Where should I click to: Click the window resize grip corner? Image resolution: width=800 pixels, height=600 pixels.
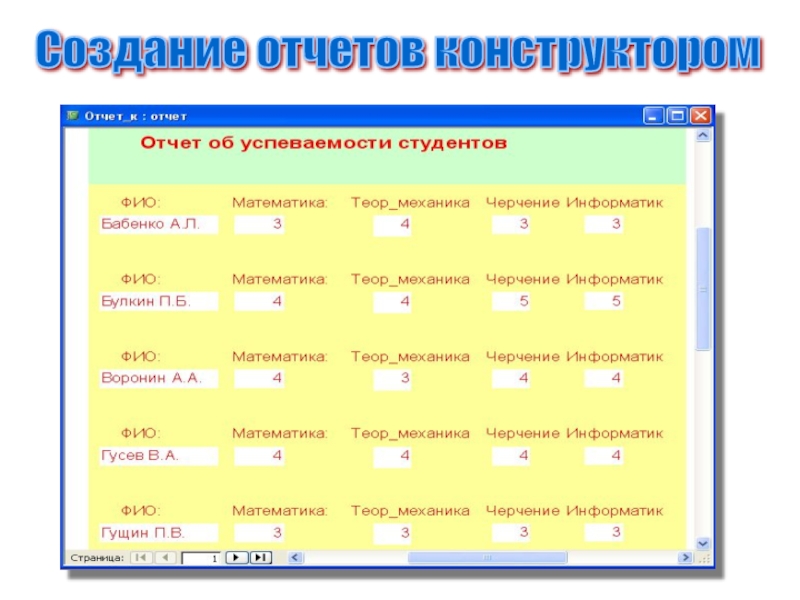(x=704, y=559)
